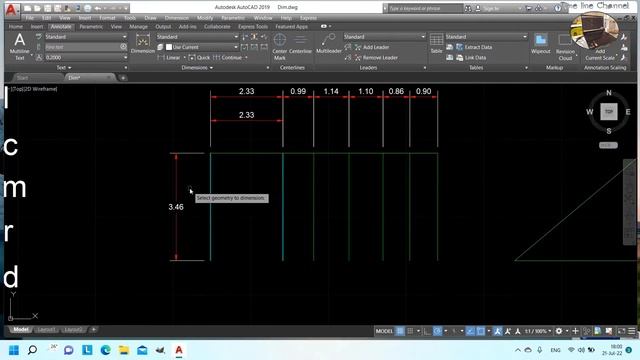Open the AutoCAD application menu logo
Viewport: 640px width, 360px height.
(11, 10)
